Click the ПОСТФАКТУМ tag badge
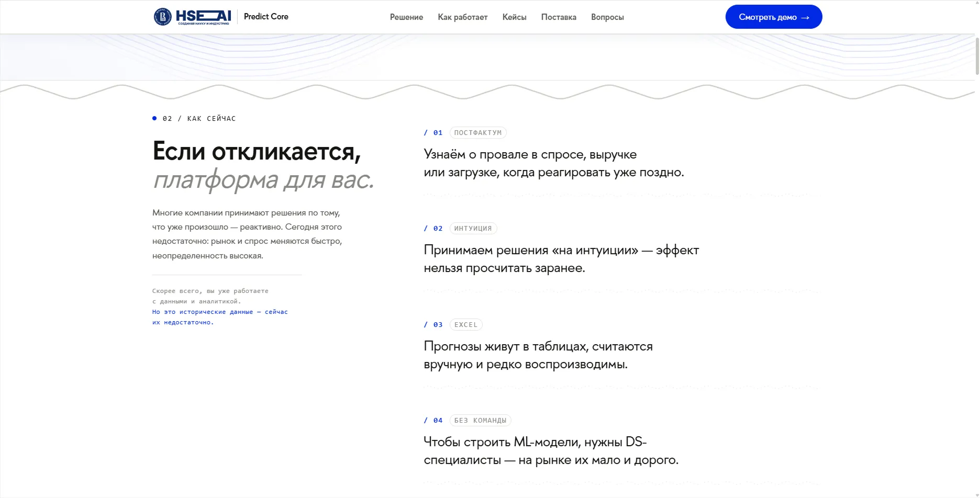980x498 pixels. click(x=478, y=133)
